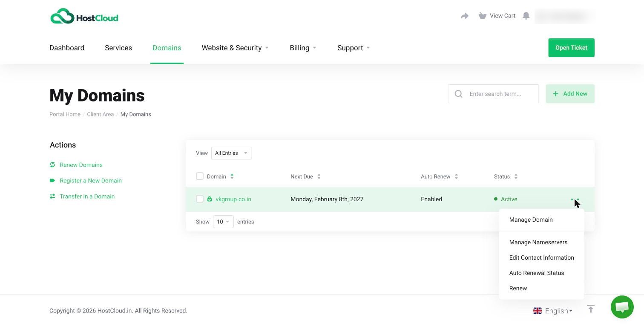Click the lock icon beside vkgroup.co.in
644x327 pixels.
[x=210, y=199]
